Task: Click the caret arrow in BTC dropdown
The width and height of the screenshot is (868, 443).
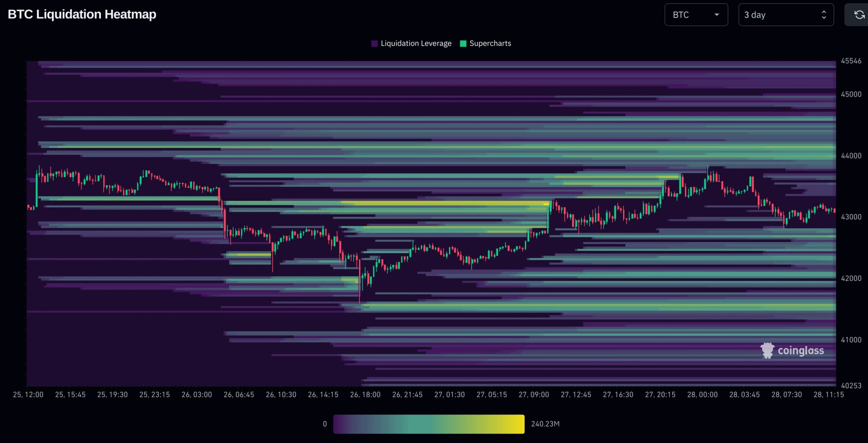Action: [x=717, y=15]
